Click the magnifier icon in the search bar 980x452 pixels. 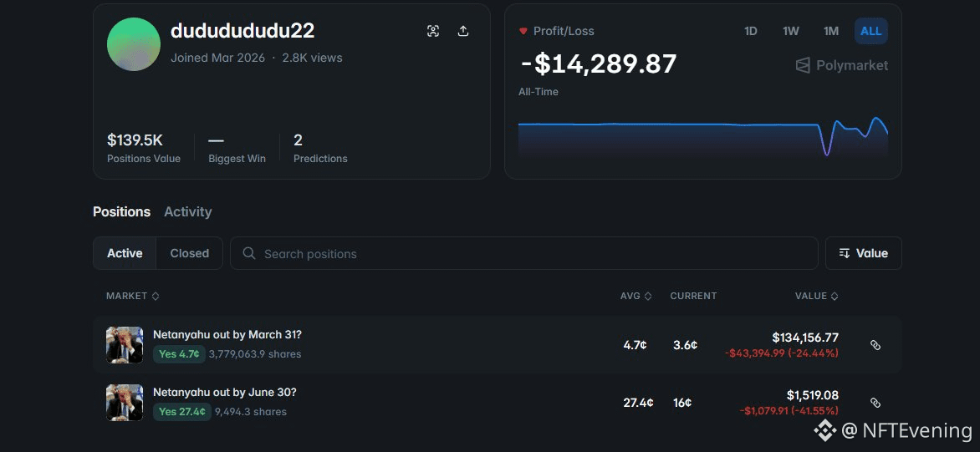[x=248, y=253]
